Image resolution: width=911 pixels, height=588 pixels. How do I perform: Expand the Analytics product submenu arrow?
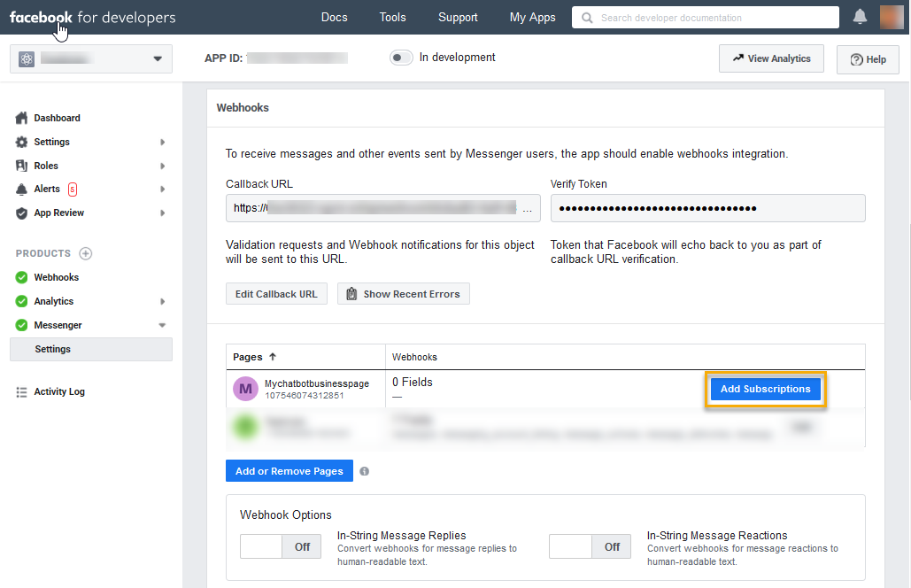[163, 302]
